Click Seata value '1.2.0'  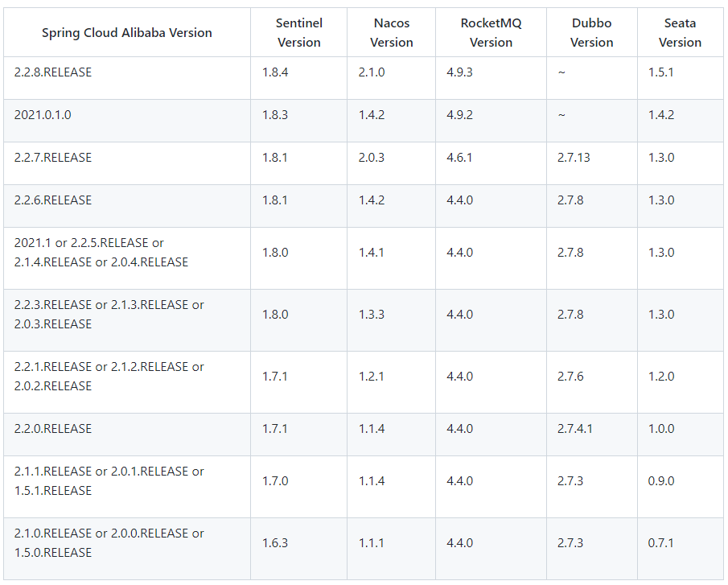click(661, 377)
